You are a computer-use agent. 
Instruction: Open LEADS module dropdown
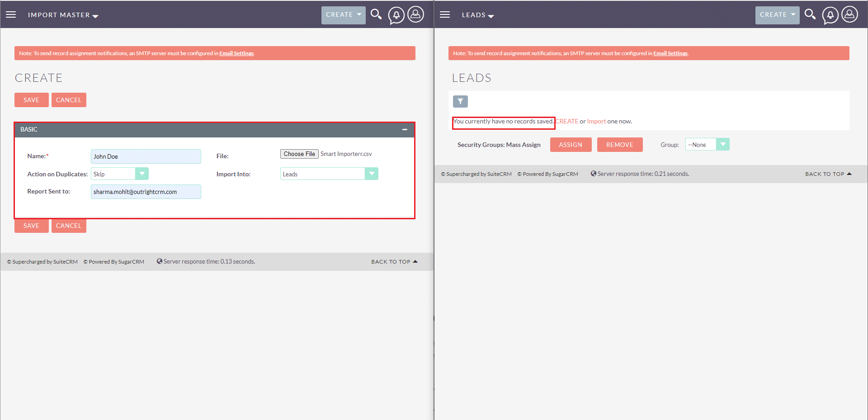click(x=478, y=15)
